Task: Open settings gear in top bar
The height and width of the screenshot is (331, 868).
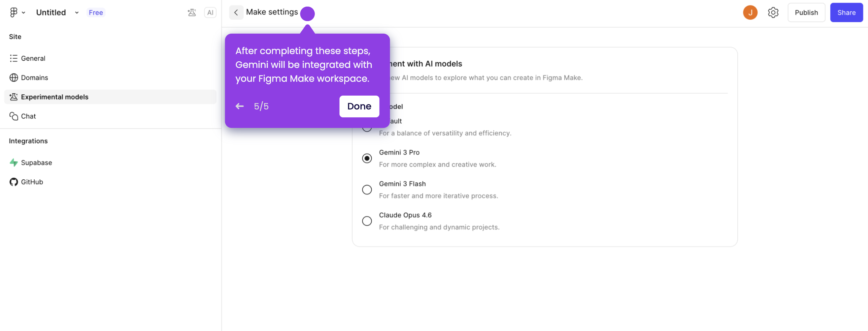Action: 773,13
